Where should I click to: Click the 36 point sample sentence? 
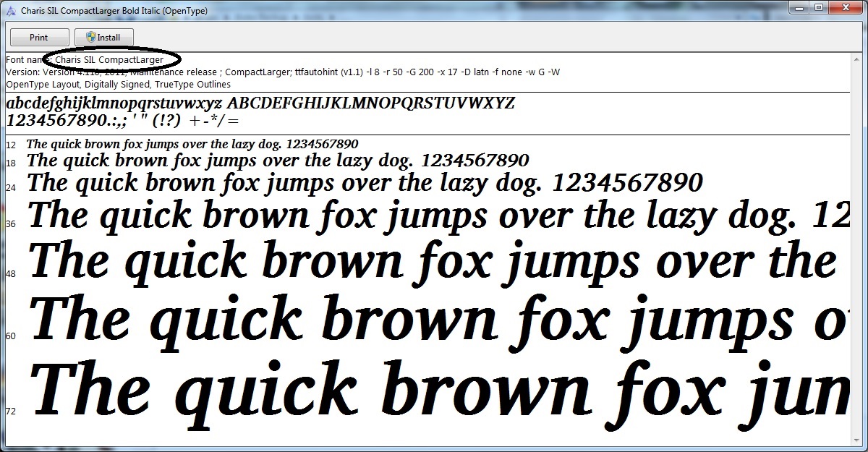[x=438, y=216]
